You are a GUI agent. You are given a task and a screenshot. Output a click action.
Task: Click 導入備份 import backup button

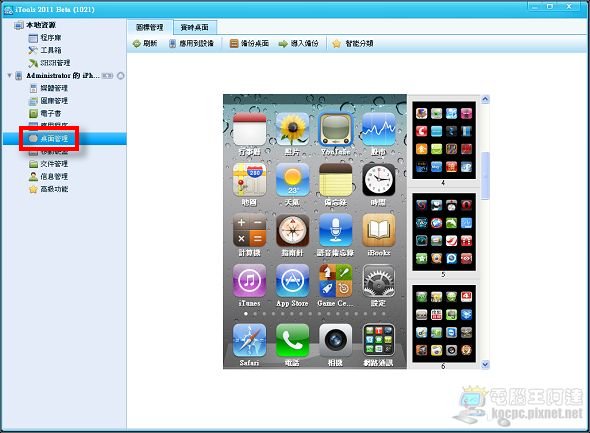point(298,44)
